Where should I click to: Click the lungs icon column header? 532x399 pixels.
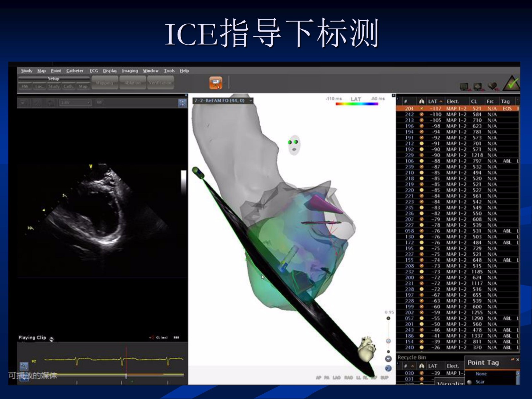pyautogui.click(x=422, y=101)
